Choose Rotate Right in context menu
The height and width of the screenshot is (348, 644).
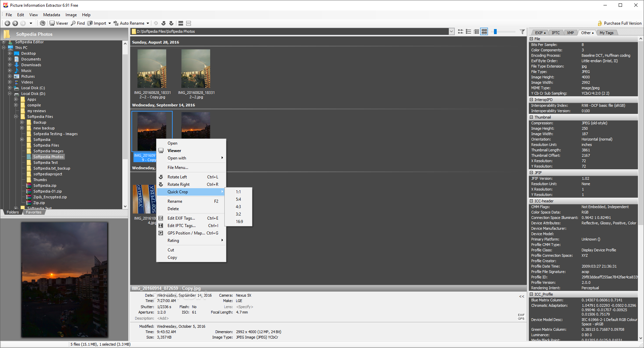(191, 184)
